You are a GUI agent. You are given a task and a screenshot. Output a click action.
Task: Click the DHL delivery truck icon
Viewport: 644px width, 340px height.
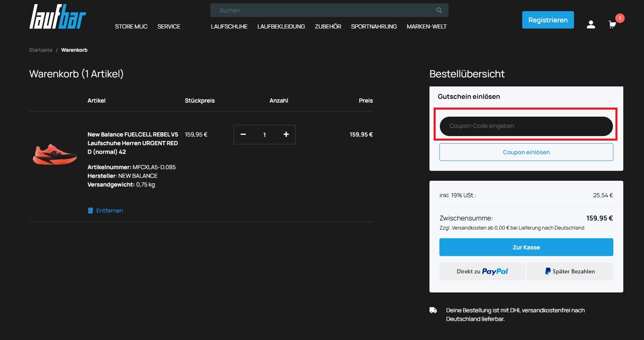tap(433, 310)
